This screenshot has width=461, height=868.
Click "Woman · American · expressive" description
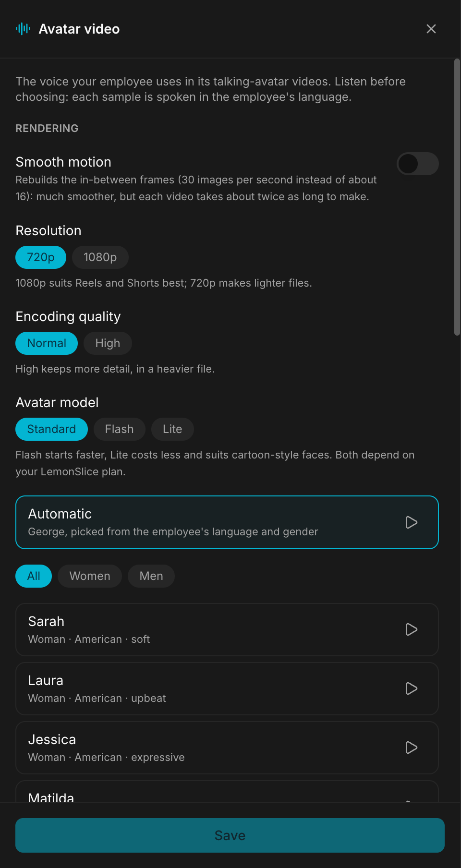[x=106, y=758]
